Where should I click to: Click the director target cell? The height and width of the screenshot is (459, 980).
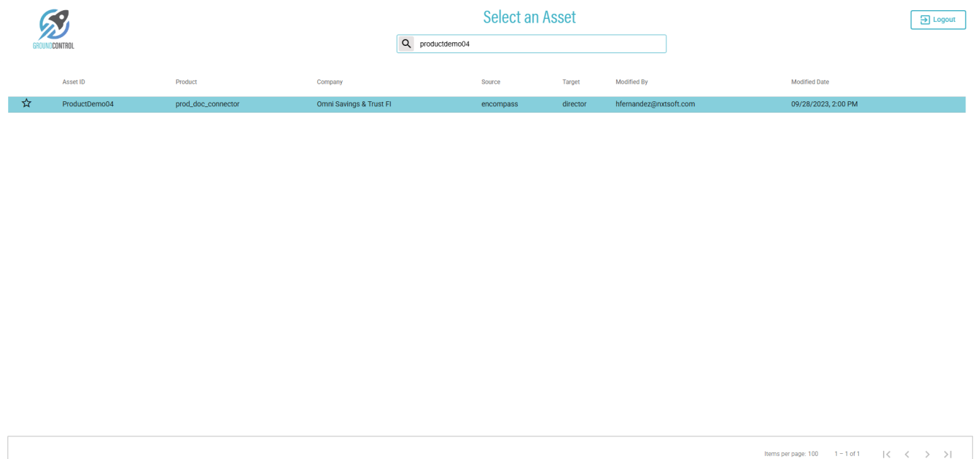click(x=575, y=104)
